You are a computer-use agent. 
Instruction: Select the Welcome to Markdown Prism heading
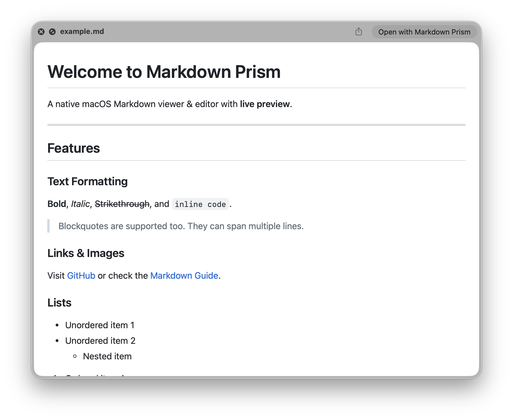(x=164, y=72)
